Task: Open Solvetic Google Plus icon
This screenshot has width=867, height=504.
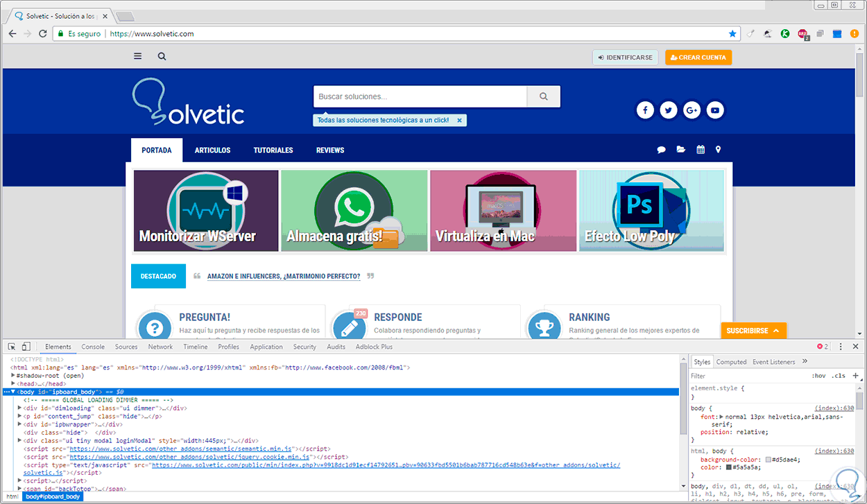Action: pyautogui.click(x=692, y=110)
